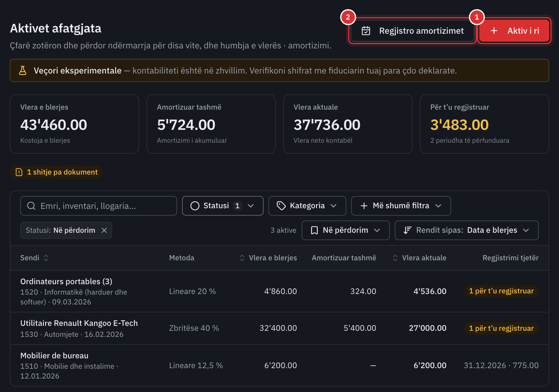Click the circle icon in Statusi filter
Viewport: 559px width, 392px height.
195,206
